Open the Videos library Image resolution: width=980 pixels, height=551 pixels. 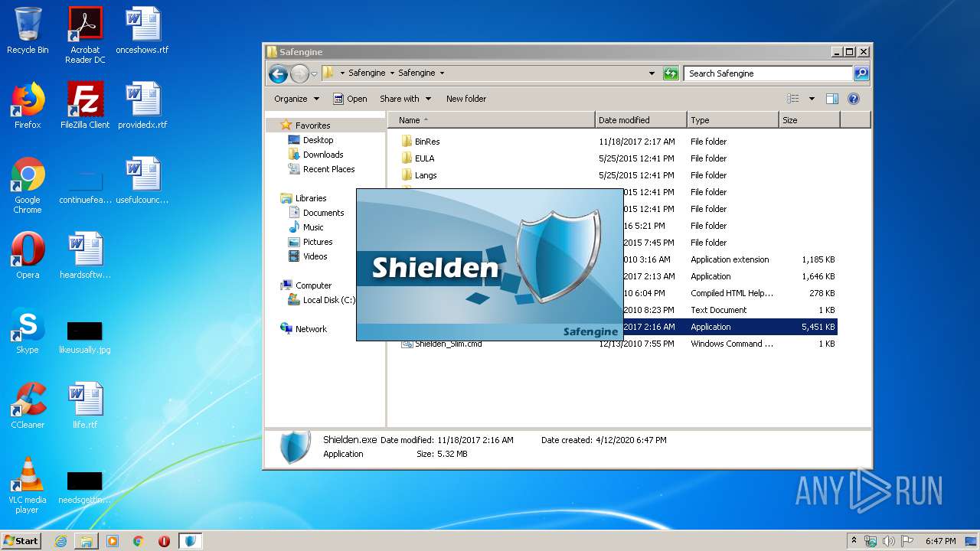coord(315,256)
